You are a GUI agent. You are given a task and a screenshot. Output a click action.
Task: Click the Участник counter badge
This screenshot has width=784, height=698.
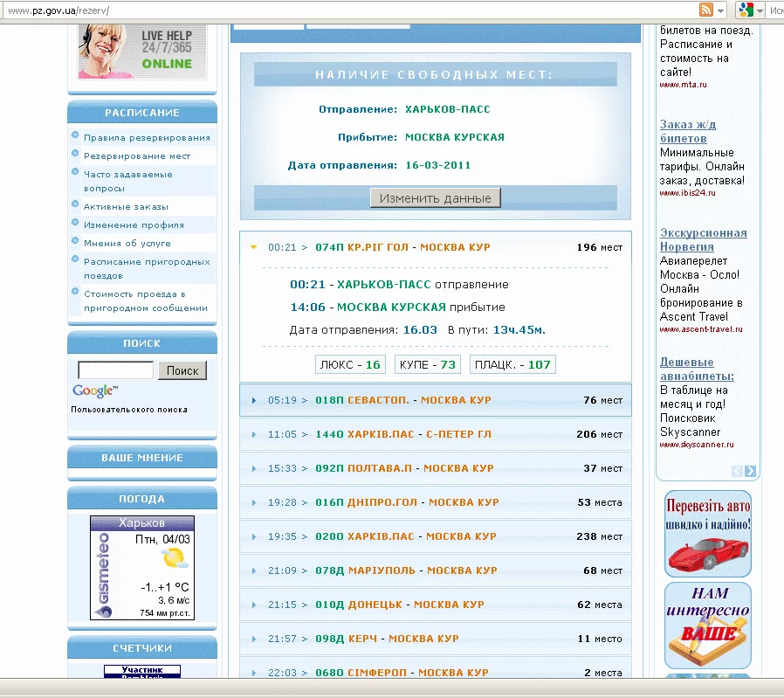point(142,672)
